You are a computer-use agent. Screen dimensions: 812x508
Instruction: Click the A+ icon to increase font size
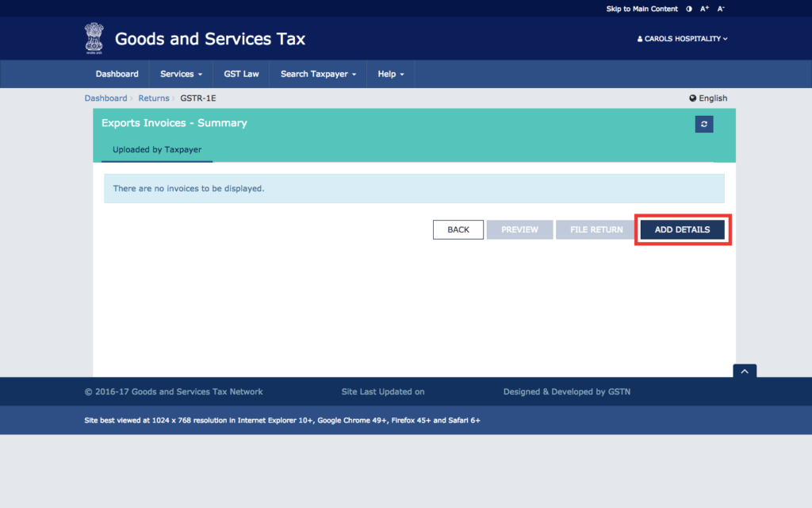(x=704, y=9)
